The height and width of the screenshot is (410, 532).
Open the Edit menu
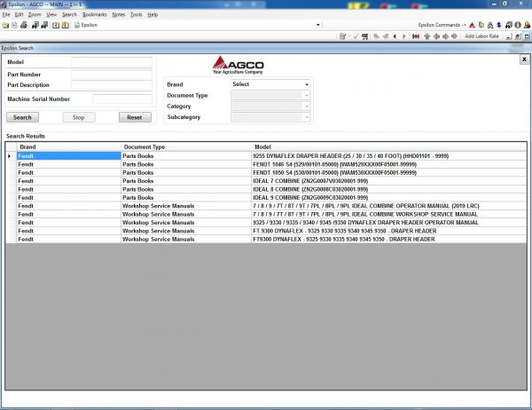coord(19,14)
